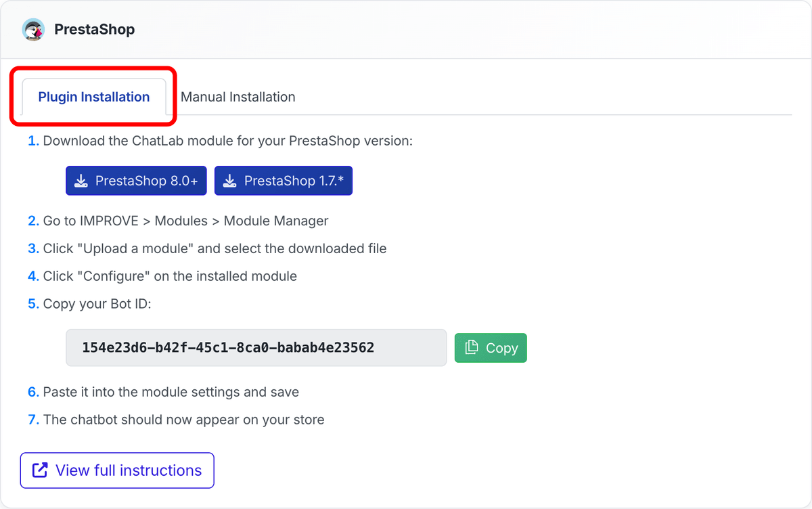Click the download icon on PrestaShop 1.7.* button
Viewport: 812px width, 509px height.
[x=229, y=181]
